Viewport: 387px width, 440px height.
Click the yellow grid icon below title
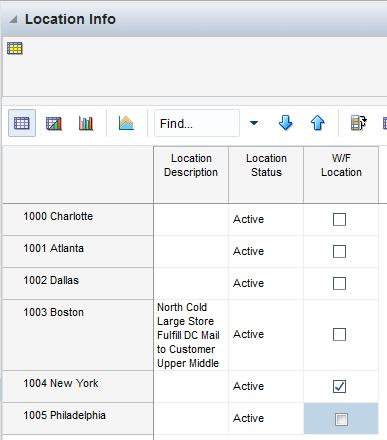tap(14, 48)
